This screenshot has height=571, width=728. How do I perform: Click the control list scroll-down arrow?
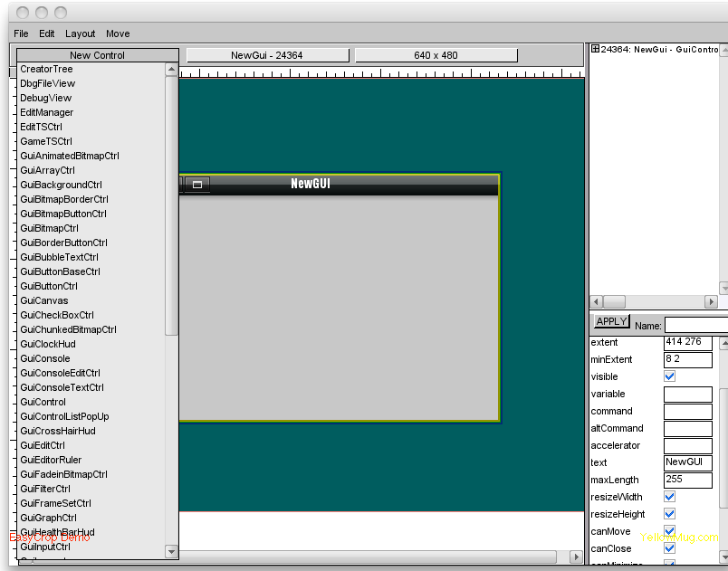click(x=172, y=551)
